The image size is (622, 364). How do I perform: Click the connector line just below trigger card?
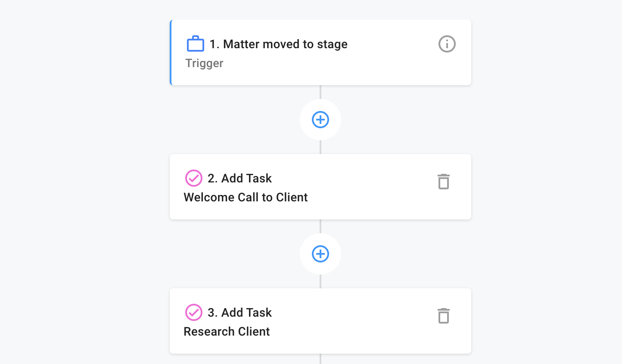pyautogui.click(x=320, y=92)
